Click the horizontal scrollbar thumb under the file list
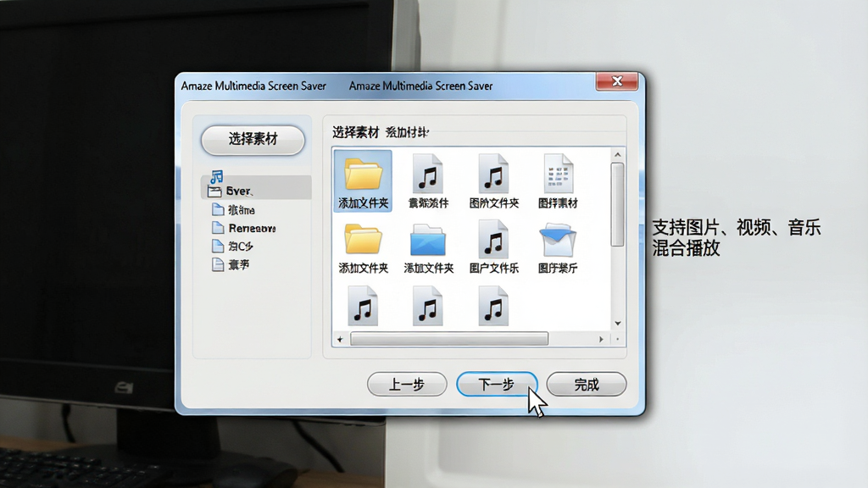The width and height of the screenshot is (868, 488). [x=449, y=339]
